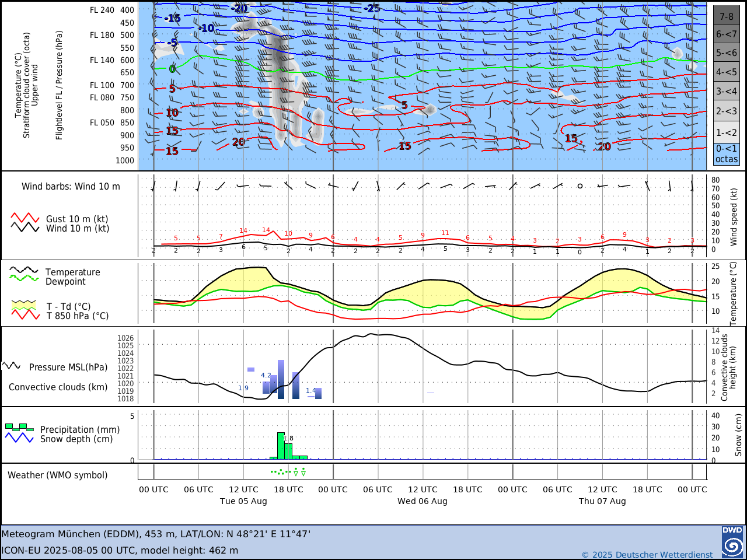Image resolution: width=747 pixels, height=560 pixels.
Task: Open the Deutscher Wetterdienst copyright text
Action: click(x=647, y=554)
